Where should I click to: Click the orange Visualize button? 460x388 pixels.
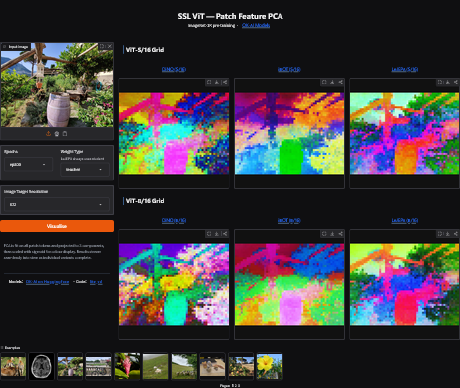[57, 226]
